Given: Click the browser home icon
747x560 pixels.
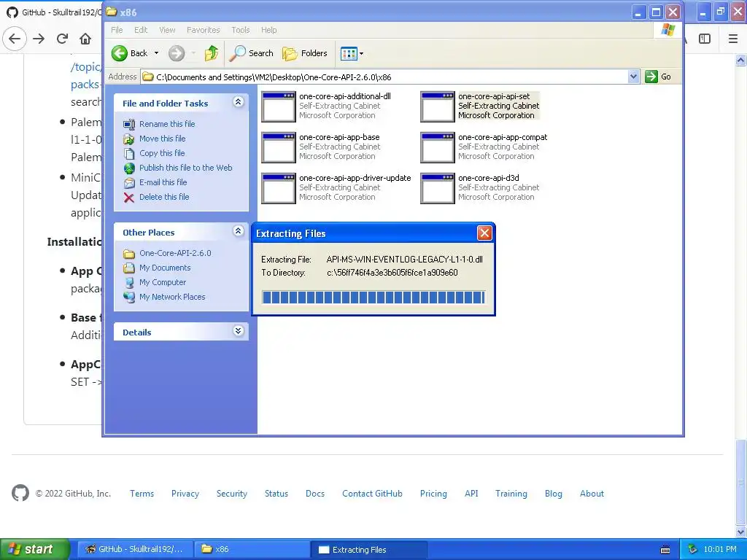Looking at the screenshot, I should [x=85, y=39].
